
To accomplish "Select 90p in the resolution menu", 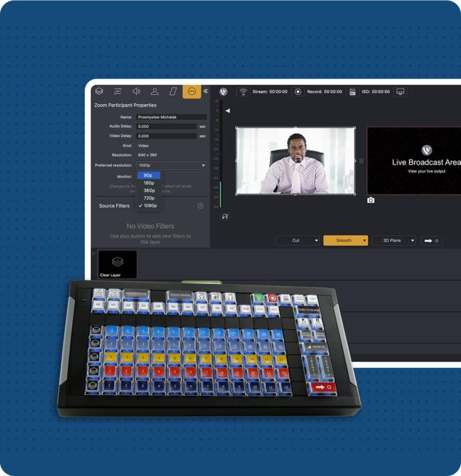I will pos(148,175).
